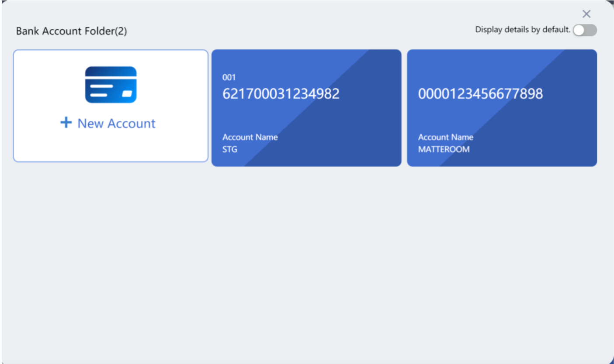The image size is (614, 364).
Task: Click the blue credit card icon
Action: point(111,85)
